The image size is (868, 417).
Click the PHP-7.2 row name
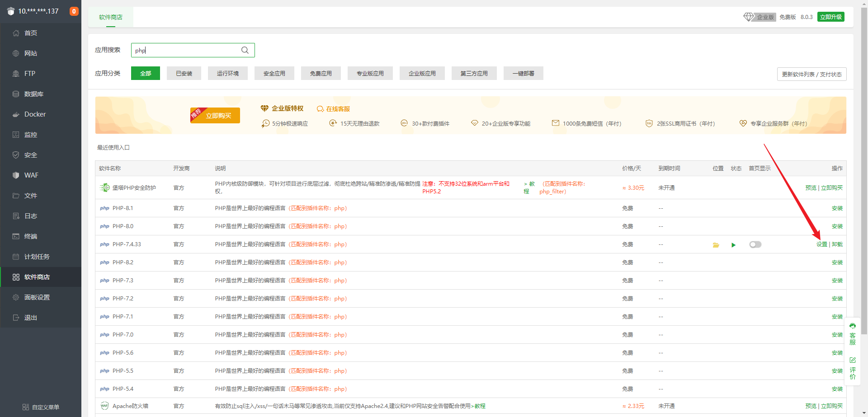pos(123,299)
